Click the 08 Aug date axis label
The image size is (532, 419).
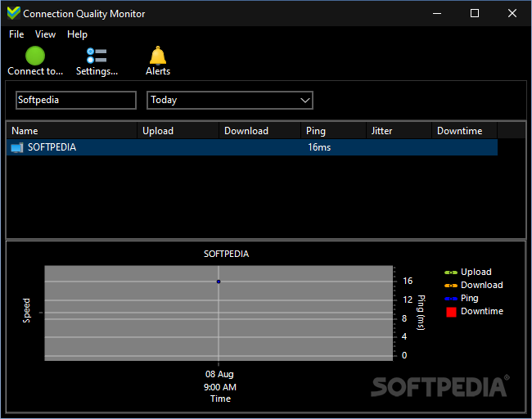[x=219, y=374]
